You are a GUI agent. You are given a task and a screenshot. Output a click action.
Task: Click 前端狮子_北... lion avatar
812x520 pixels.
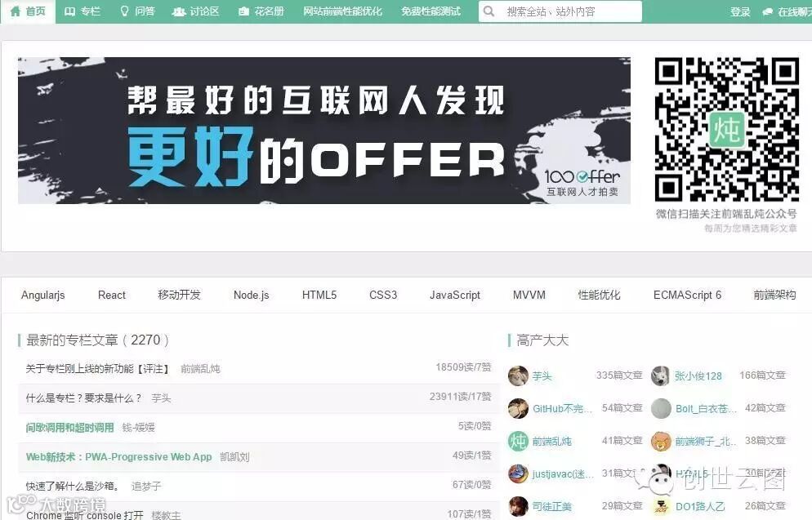click(x=661, y=442)
